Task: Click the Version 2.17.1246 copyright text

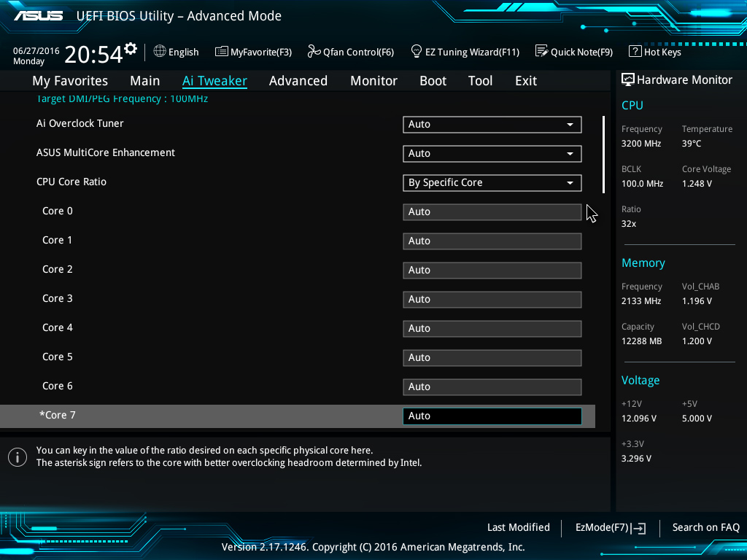Action: [373, 547]
